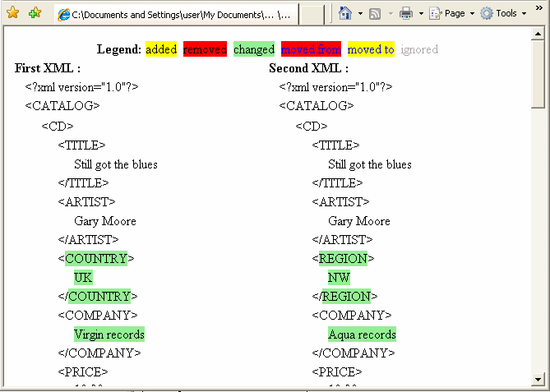Show more toolbar commands chevron

pos(539,8)
